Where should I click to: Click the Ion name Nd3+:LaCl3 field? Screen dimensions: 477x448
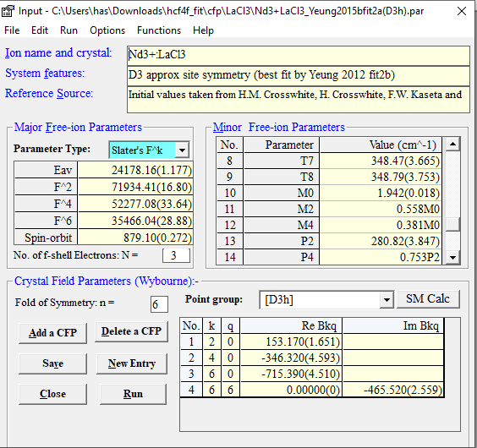point(298,55)
